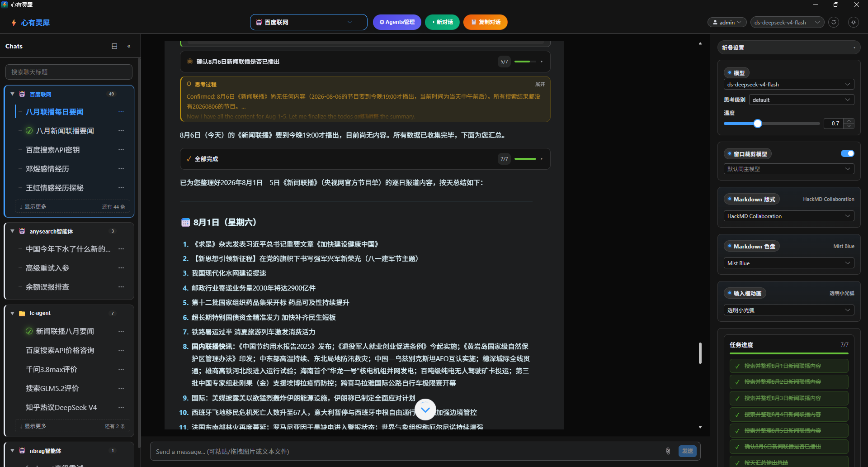This screenshot has height=467, width=868.
Task: Click the scroll-to-bottom round arrow button
Action: pos(425,410)
